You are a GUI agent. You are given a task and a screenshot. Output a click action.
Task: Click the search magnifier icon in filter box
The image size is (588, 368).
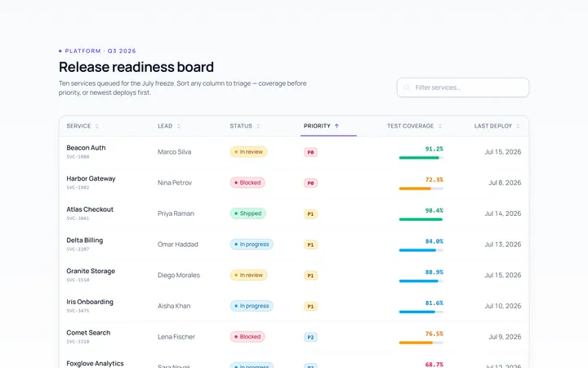(x=407, y=88)
